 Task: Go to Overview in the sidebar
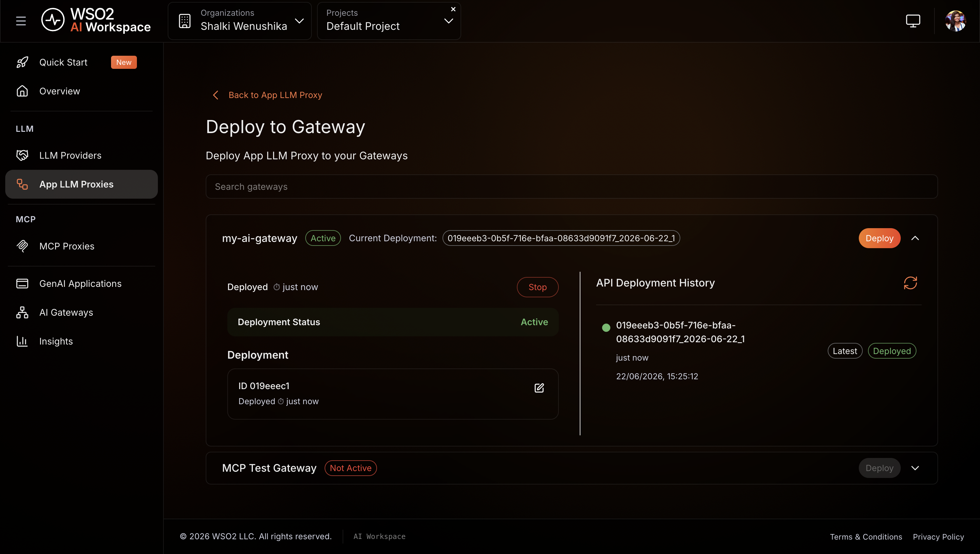click(60, 91)
